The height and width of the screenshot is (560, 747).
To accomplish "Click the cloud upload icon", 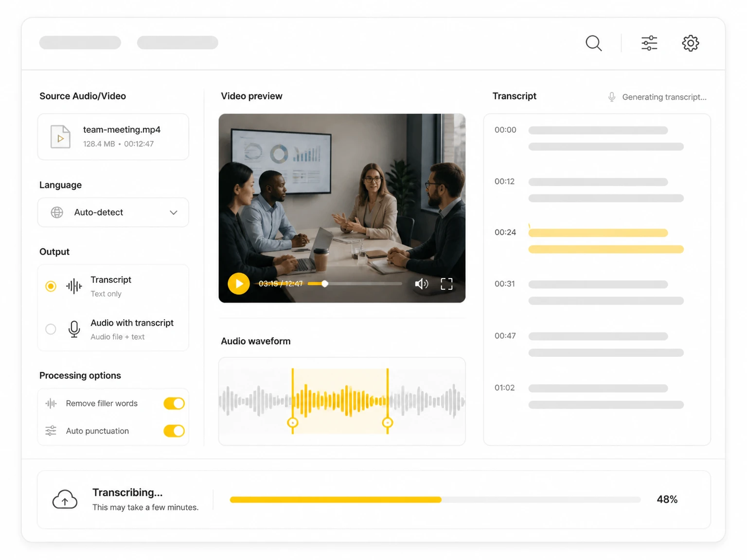I will [65, 499].
